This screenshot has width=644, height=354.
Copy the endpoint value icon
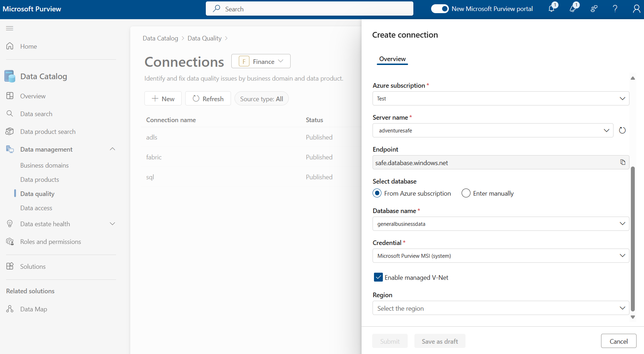(x=623, y=162)
